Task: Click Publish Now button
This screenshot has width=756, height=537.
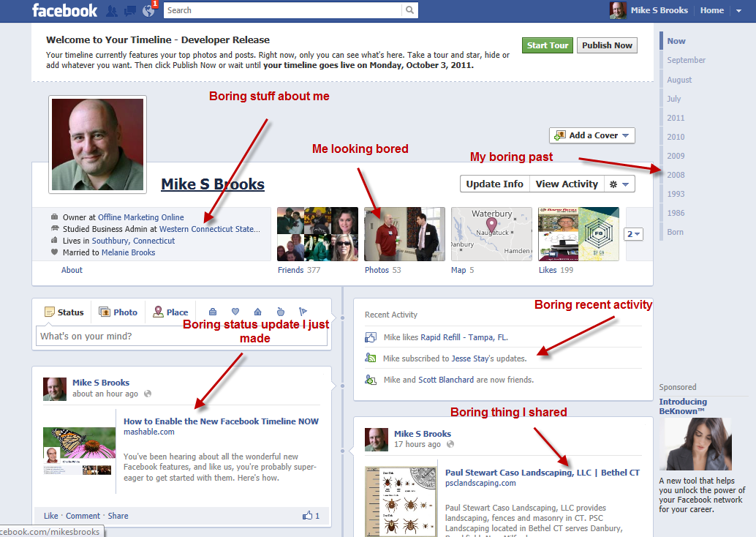Action: point(607,45)
